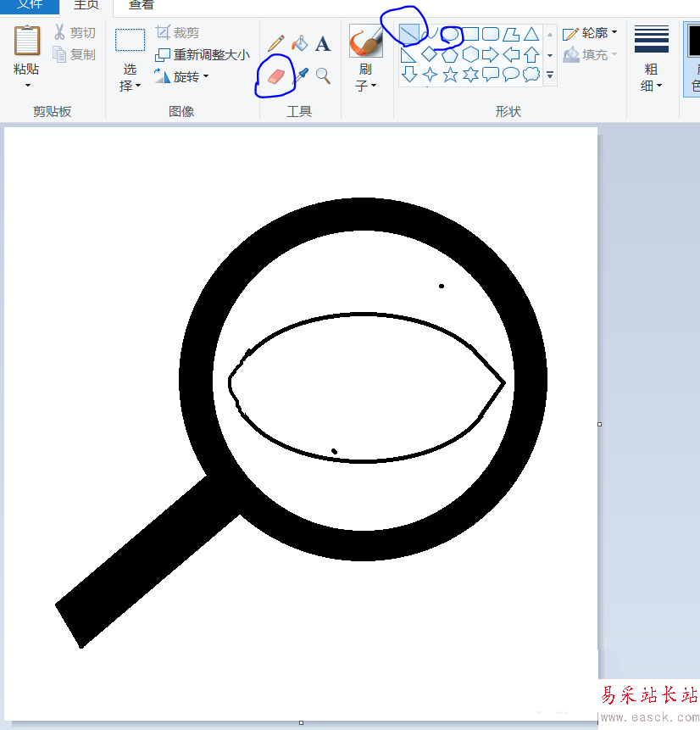The height and width of the screenshot is (730, 700).
Task: Click the Paste clipboard icon
Action: [x=26, y=41]
